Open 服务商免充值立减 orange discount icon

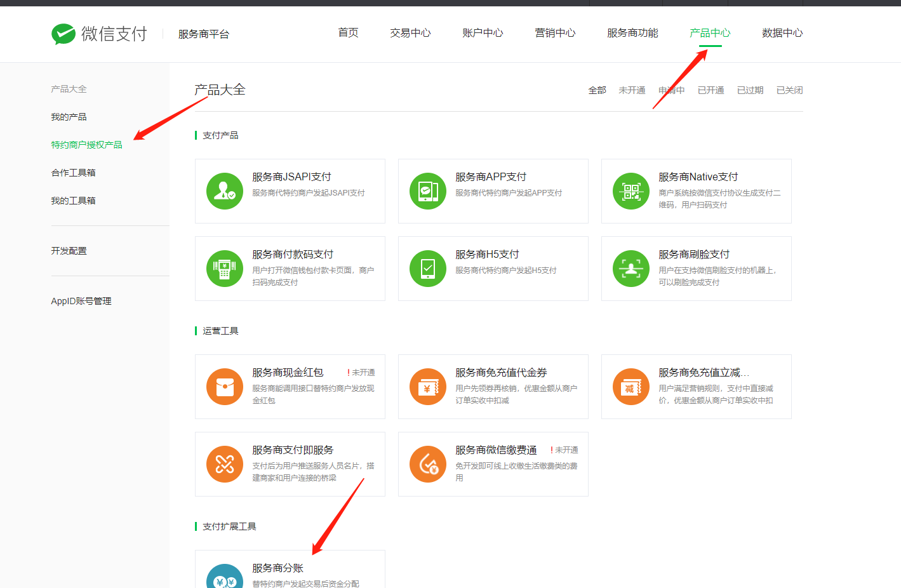631,387
